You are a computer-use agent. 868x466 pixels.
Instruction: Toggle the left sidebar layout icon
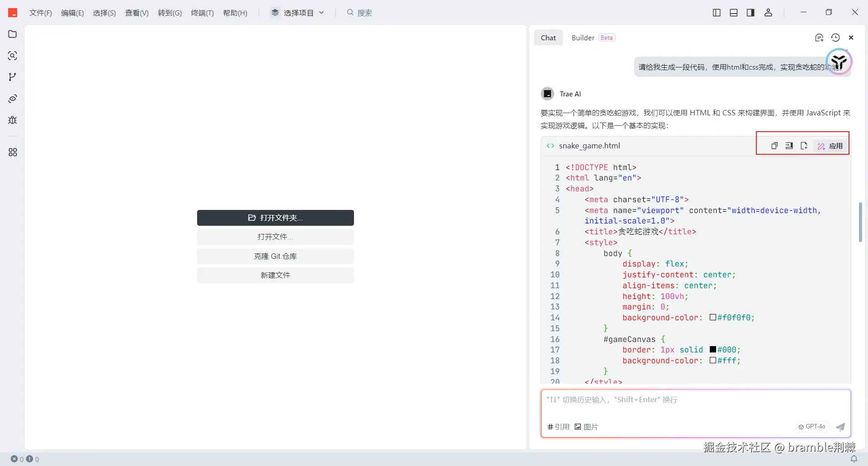tap(717, 13)
